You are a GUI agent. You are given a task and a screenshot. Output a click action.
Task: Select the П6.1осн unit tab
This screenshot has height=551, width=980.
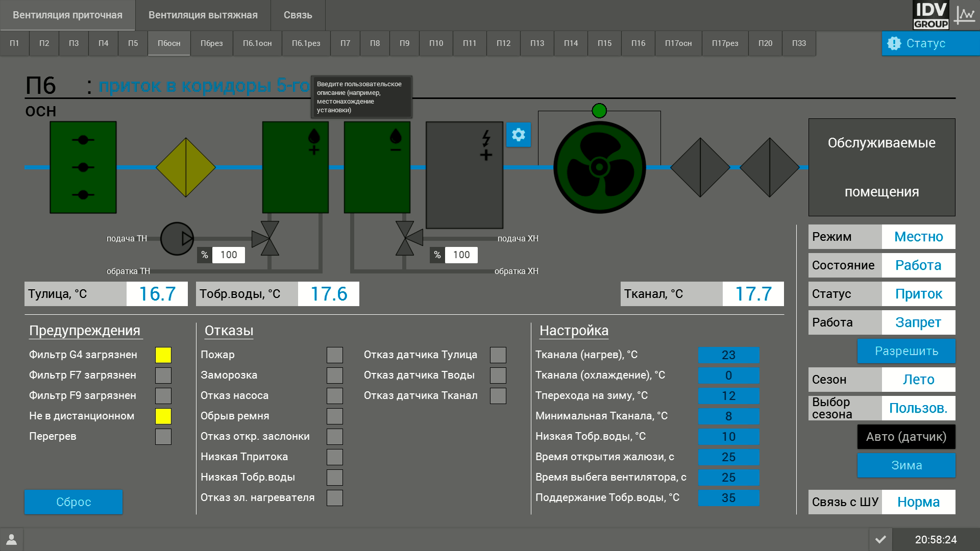coord(257,43)
